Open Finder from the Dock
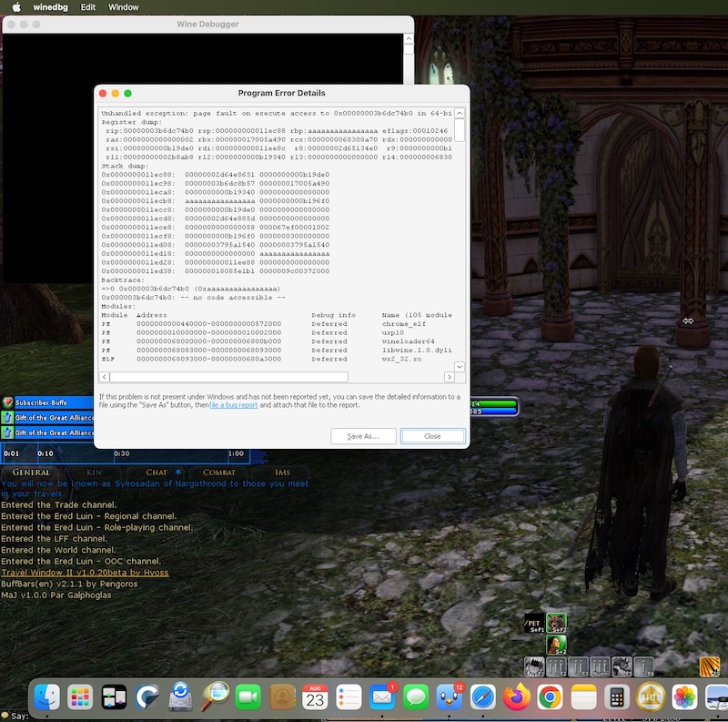 (47, 697)
